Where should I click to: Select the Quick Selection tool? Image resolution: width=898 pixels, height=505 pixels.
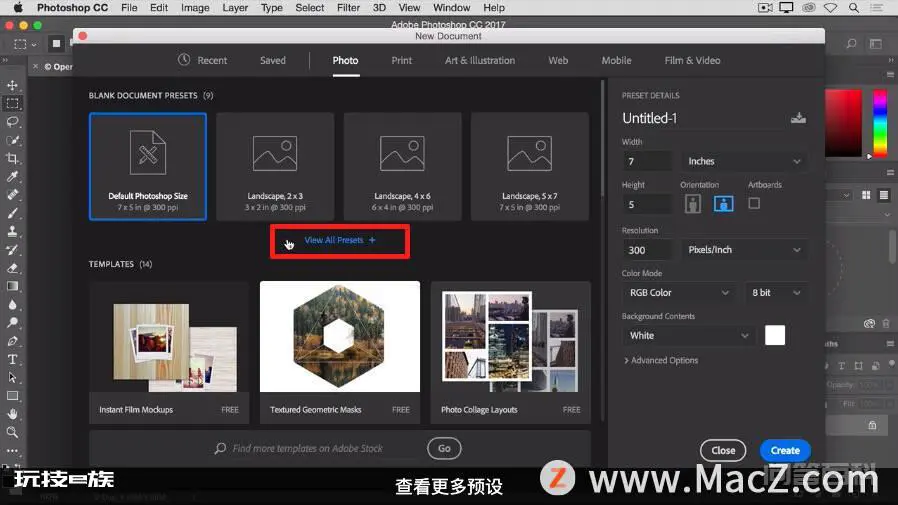coord(12,140)
